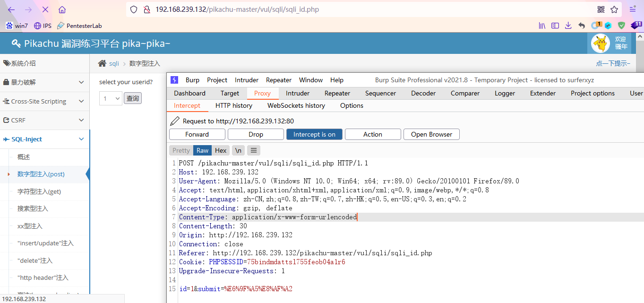The width and height of the screenshot is (644, 303).
Task: Open the Burp menu
Action: tap(192, 80)
